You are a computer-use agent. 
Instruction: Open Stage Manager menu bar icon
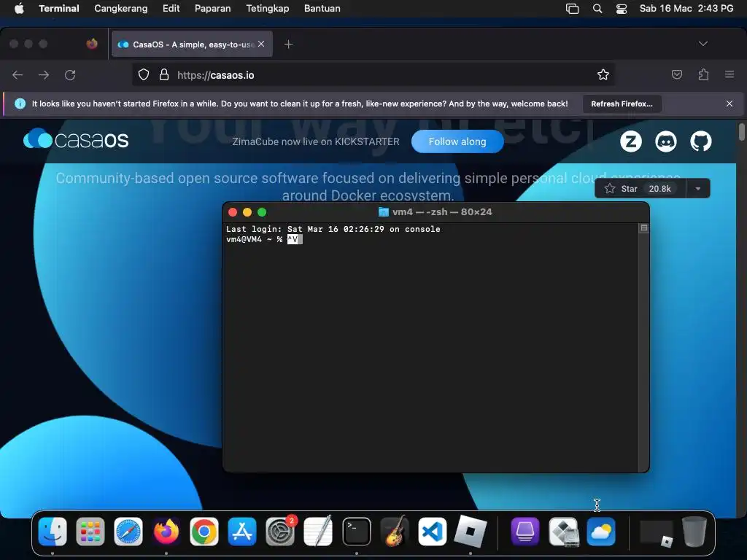point(572,9)
